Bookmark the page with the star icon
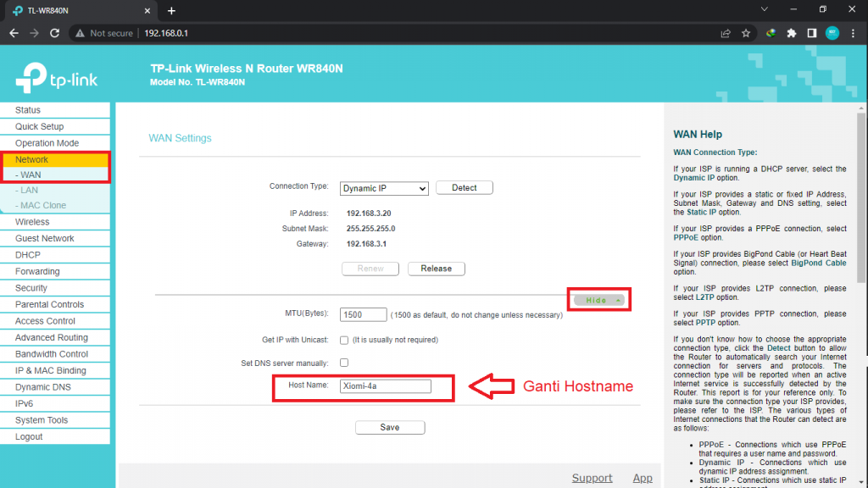The width and height of the screenshot is (868, 488). click(x=746, y=33)
